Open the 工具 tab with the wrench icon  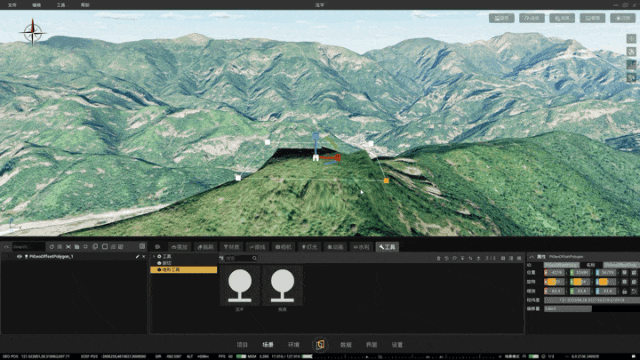pyautogui.click(x=387, y=247)
